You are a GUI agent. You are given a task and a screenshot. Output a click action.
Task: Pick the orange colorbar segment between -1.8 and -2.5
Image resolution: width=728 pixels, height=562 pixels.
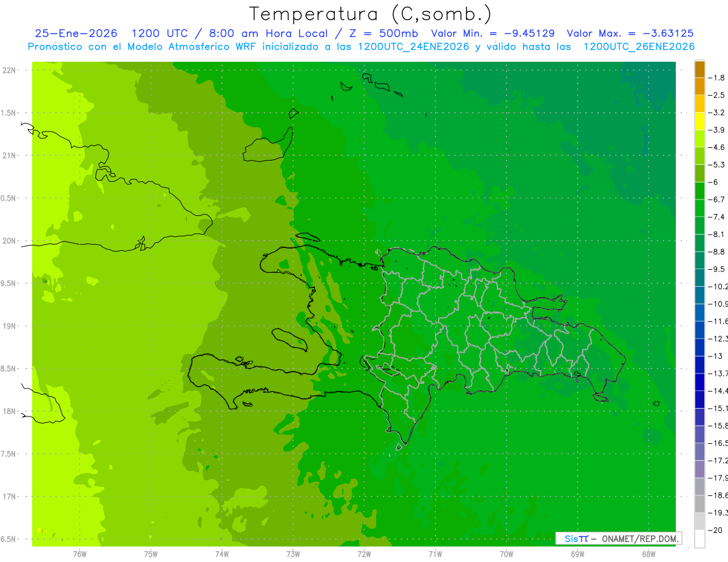(x=699, y=87)
